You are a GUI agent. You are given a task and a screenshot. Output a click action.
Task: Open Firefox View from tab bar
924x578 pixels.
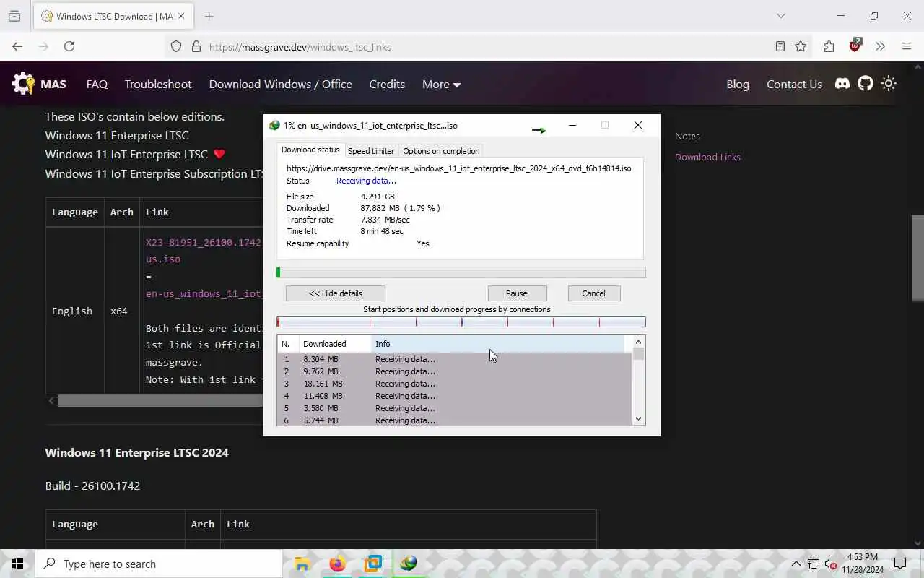click(14, 16)
